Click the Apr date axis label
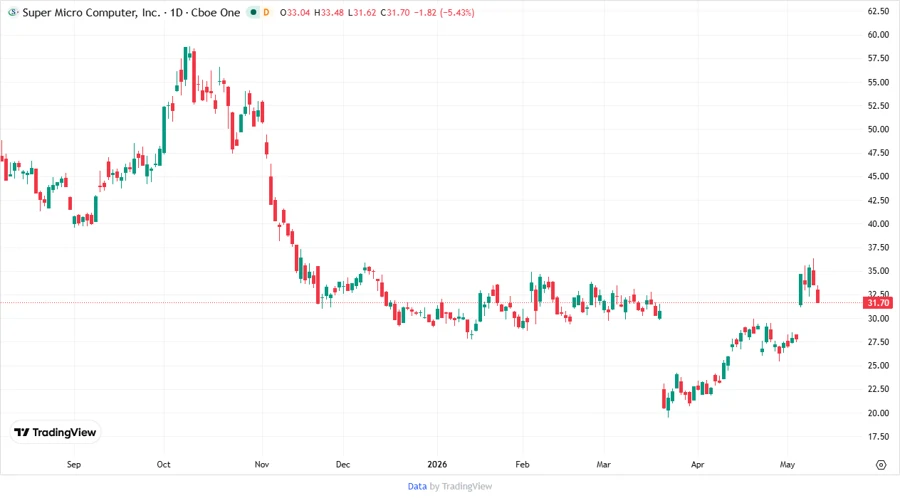 click(697, 464)
